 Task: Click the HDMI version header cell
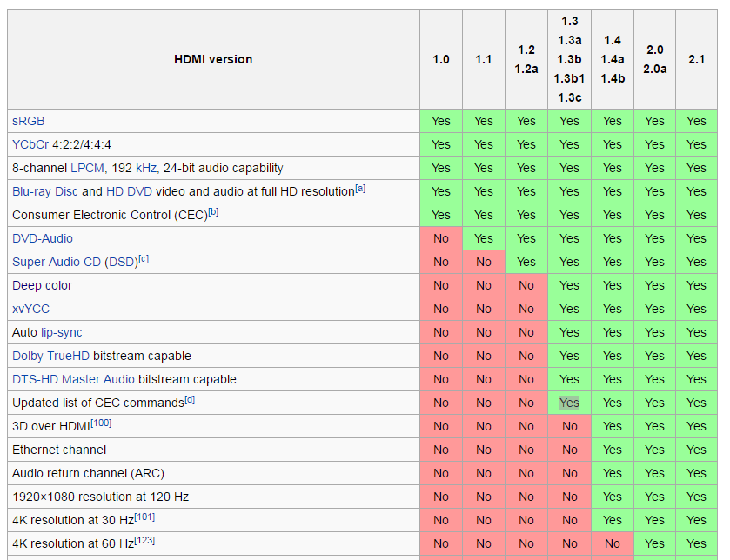(214, 59)
